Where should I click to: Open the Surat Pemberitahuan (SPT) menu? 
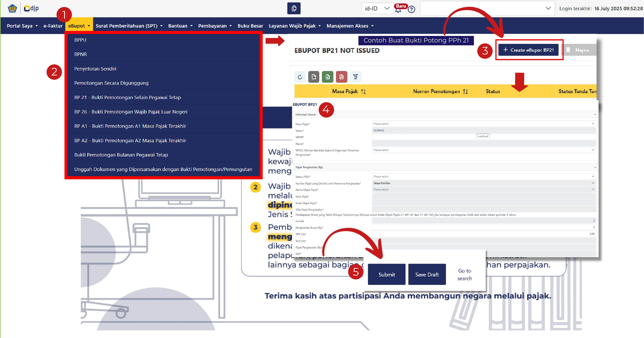128,25
